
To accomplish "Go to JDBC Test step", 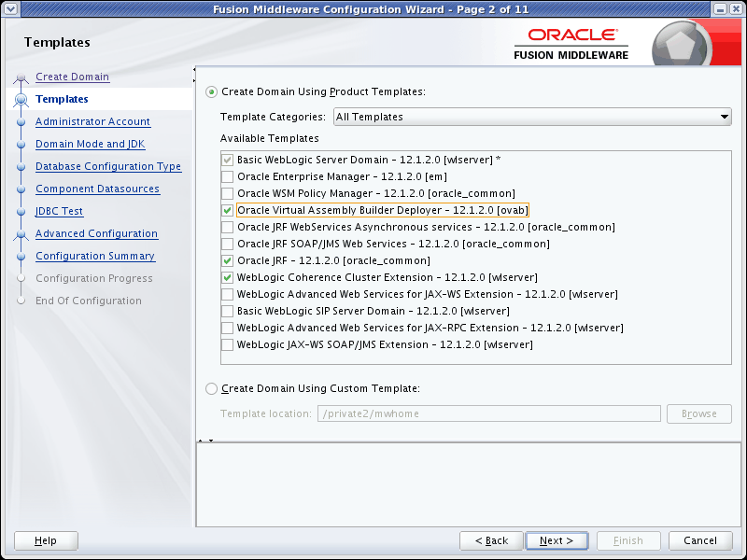I will 60,211.
